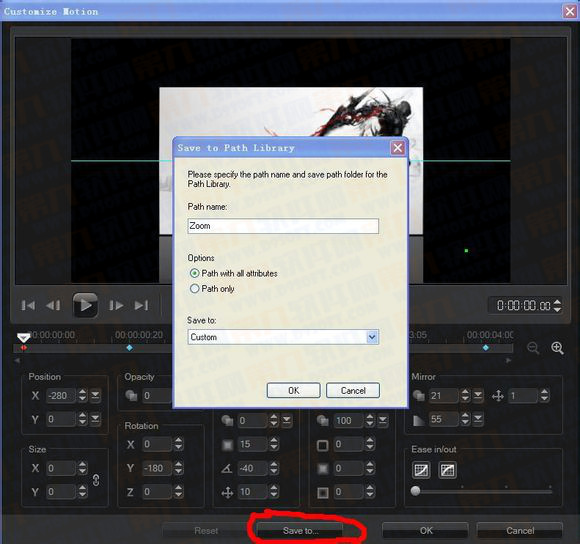Click the timeline scroll-right arrow
Screen dimensions: 580x544
[x=509, y=360]
